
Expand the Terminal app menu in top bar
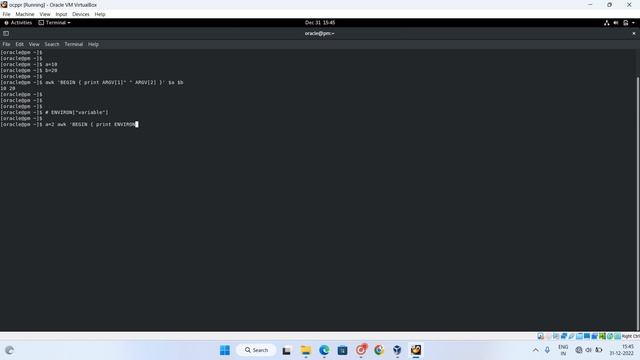(x=54, y=23)
